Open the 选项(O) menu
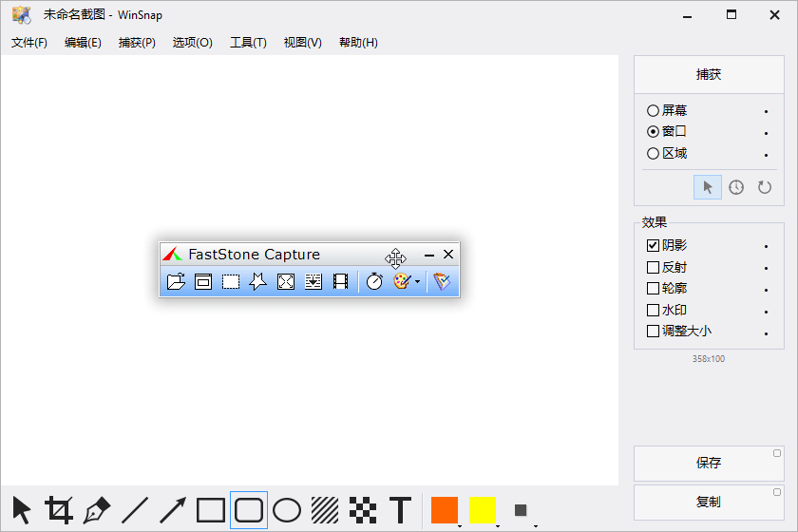This screenshot has width=798, height=532. (192, 43)
